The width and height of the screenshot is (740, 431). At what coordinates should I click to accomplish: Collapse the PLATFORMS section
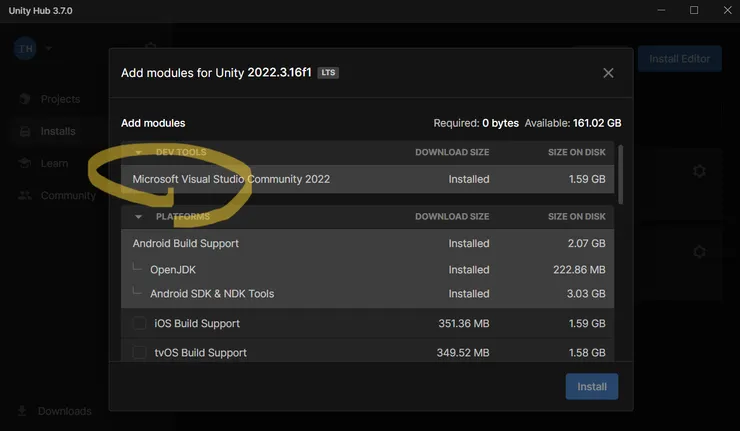tap(138, 217)
